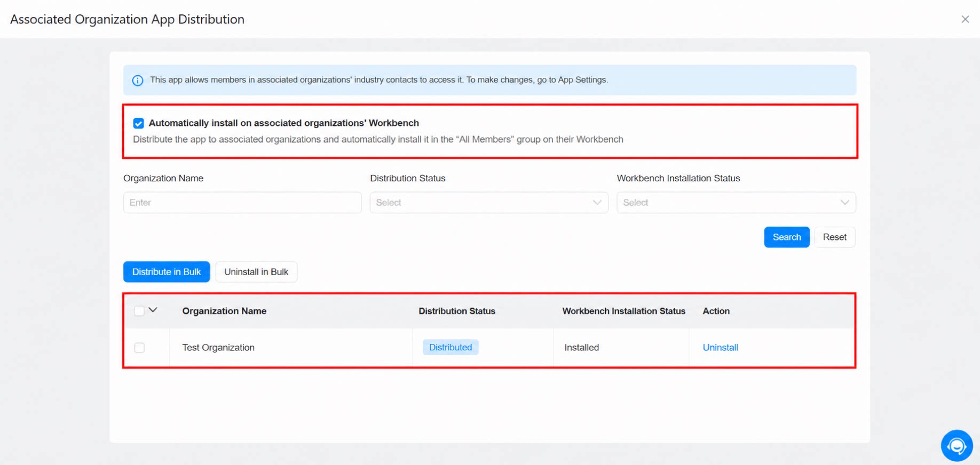Close the App Distribution dialog

pos(965,19)
